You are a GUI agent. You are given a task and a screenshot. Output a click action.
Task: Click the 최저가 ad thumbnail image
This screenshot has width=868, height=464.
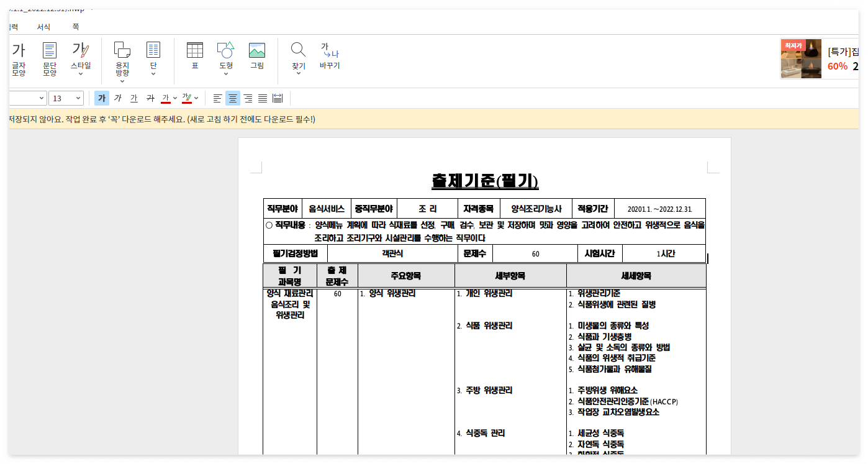tap(802, 59)
